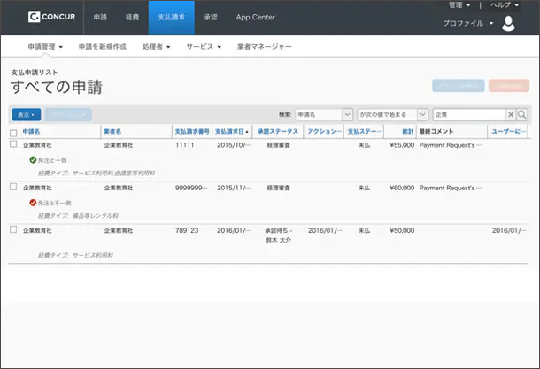The height and width of the screenshot is (369, 540).
Task: Click the red 発注と不一致 icon
Action: pos(33,202)
